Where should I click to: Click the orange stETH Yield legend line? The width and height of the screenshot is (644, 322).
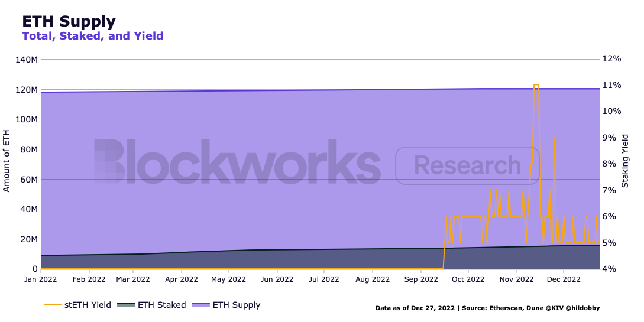pos(53,305)
